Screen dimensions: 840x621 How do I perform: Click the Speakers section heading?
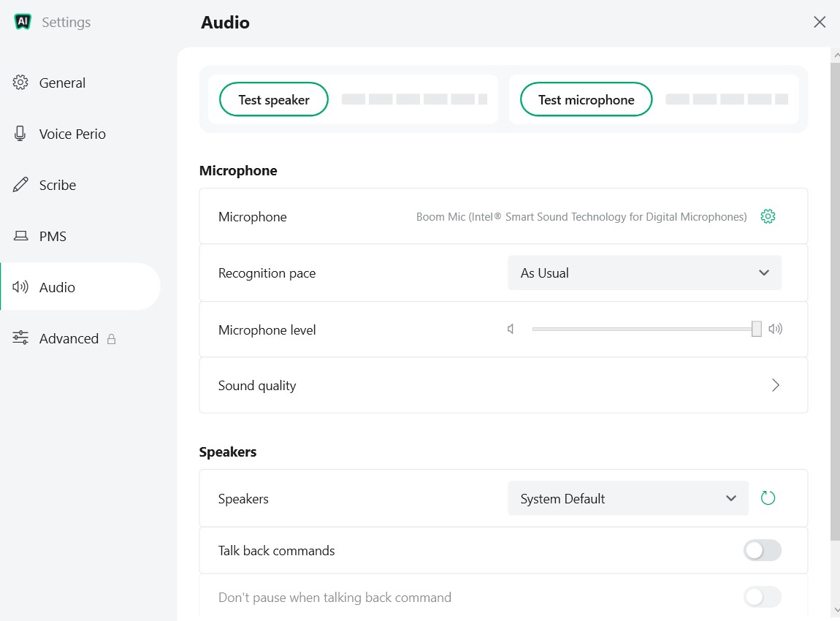click(228, 452)
